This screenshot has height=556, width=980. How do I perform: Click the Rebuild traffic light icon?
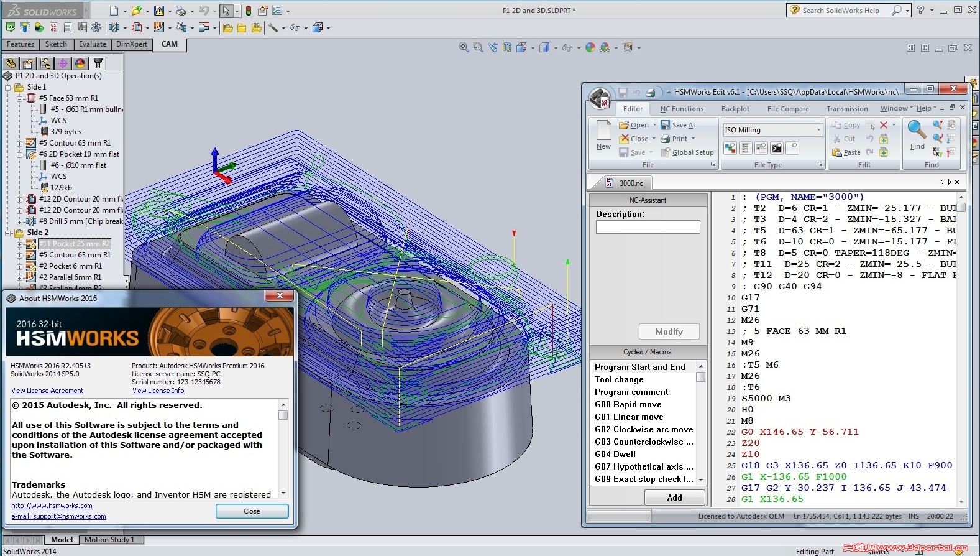pyautogui.click(x=249, y=11)
